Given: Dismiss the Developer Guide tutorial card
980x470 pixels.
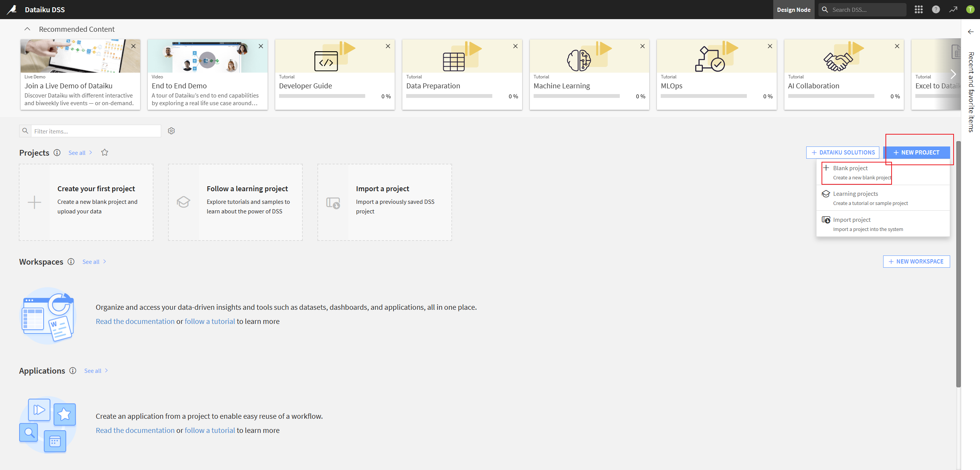Looking at the screenshot, I should tap(388, 46).
